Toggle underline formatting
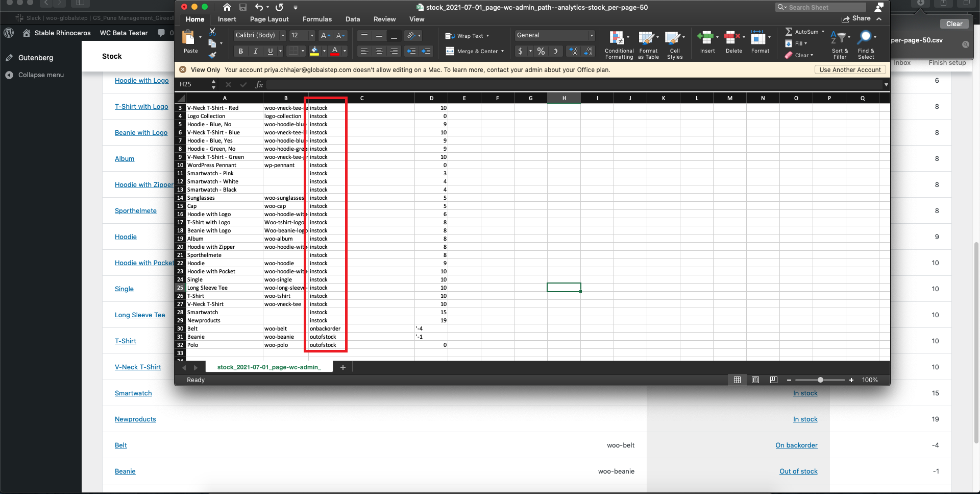 tap(269, 51)
